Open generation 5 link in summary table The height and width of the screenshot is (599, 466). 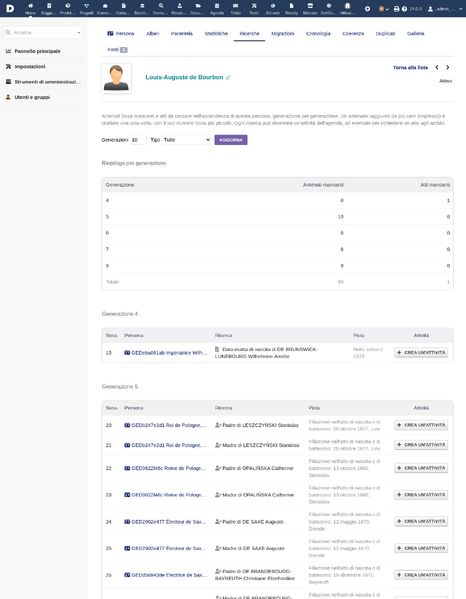coord(107,217)
